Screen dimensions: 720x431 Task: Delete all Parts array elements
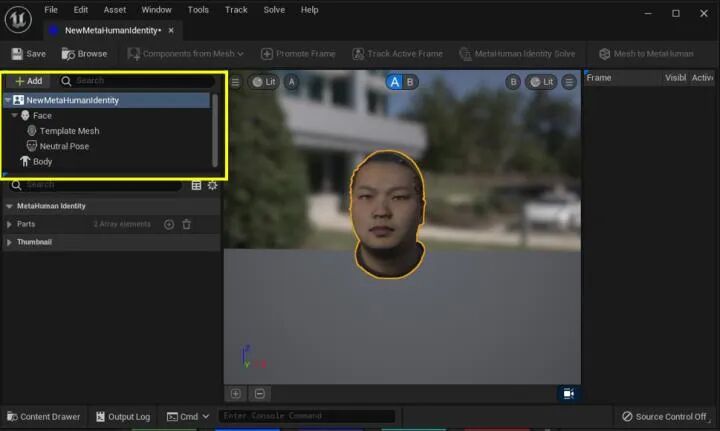pyautogui.click(x=186, y=224)
